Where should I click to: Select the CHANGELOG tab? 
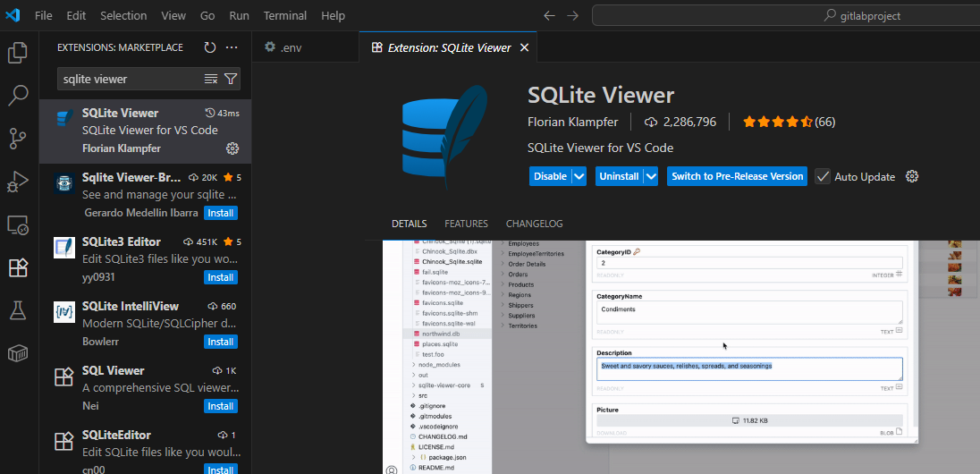click(535, 224)
